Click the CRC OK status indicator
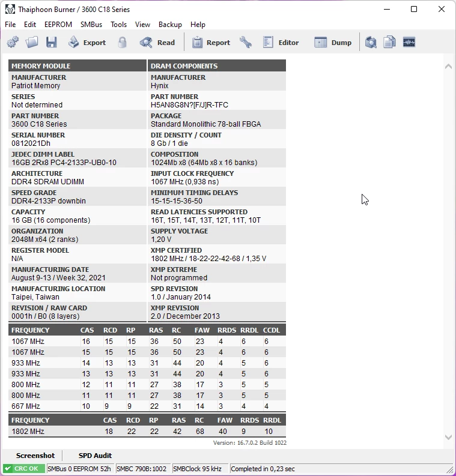This screenshot has height=476, width=456. point(24,468)
